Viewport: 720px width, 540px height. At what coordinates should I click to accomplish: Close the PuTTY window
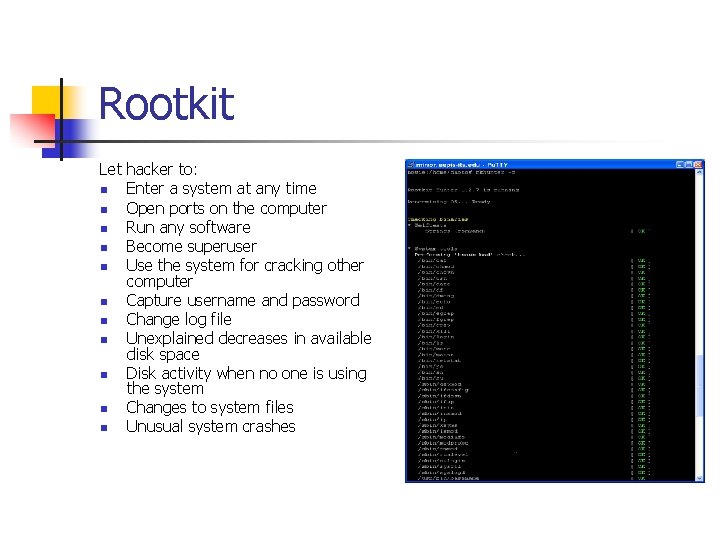pos(698,164)
